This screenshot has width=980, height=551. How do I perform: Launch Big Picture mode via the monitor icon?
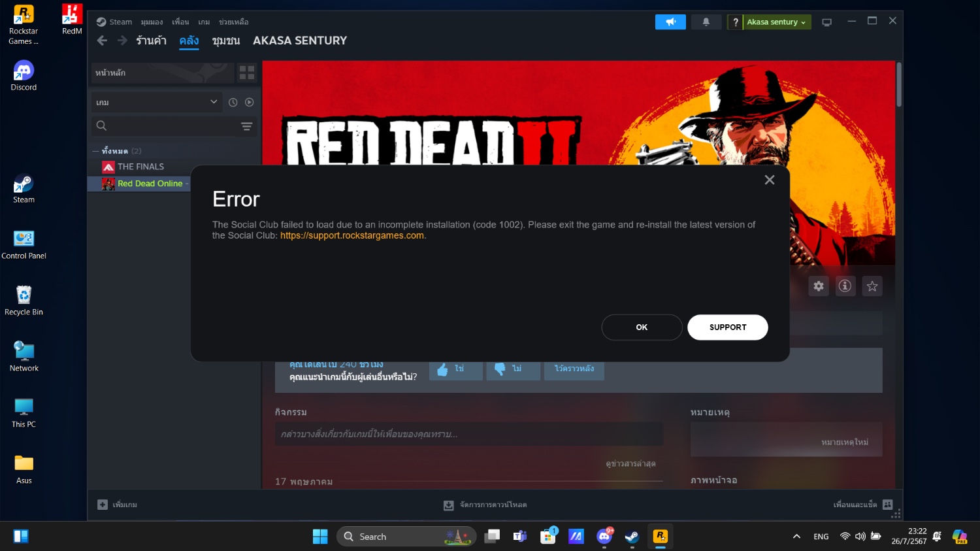[x=826, y=22]
